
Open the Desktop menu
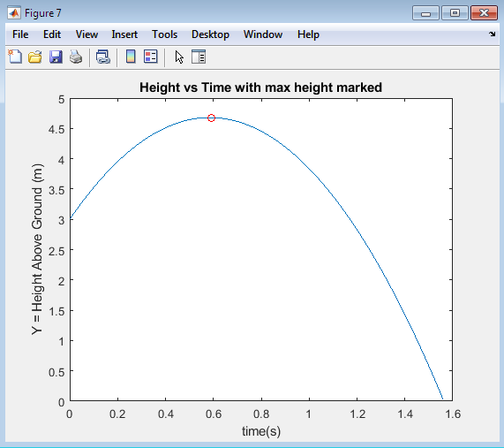pos(211,34)
